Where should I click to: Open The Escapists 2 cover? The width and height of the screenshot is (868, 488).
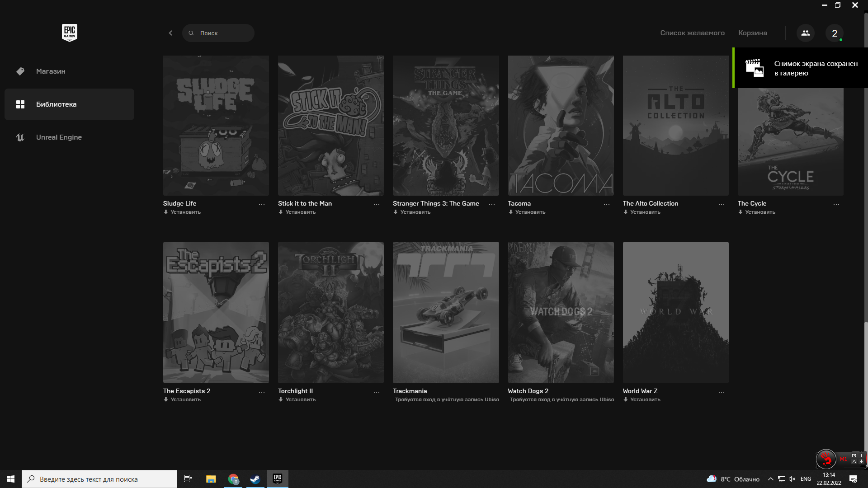(x=216, y=312)
